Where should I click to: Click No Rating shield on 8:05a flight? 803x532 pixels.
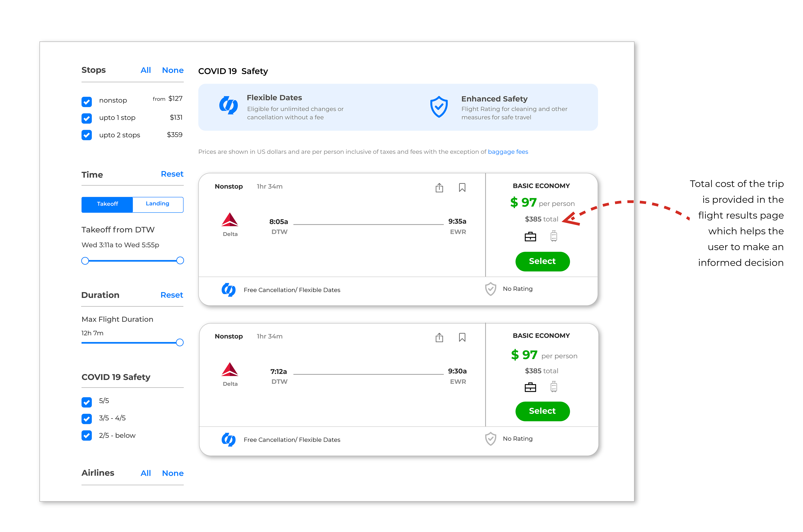click(x=490, y=289)
